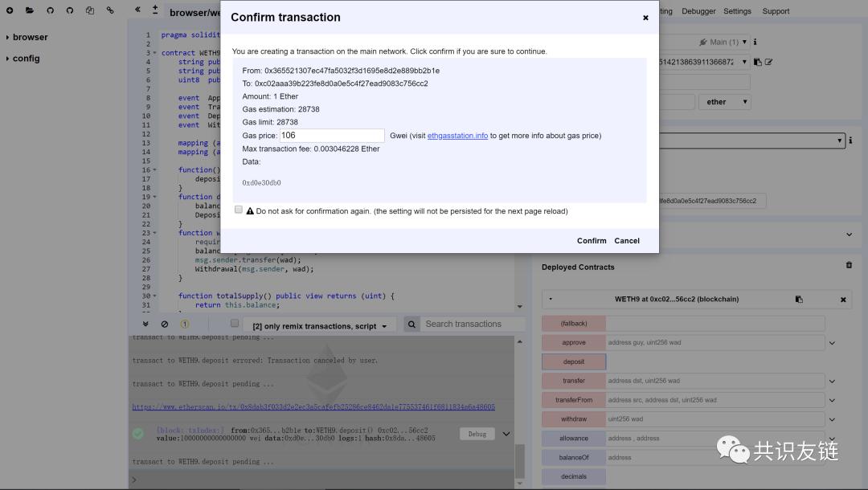Screen dimensions: 868x490
Task: Expand the transferFrom function parameters
Action: point(832,400)
